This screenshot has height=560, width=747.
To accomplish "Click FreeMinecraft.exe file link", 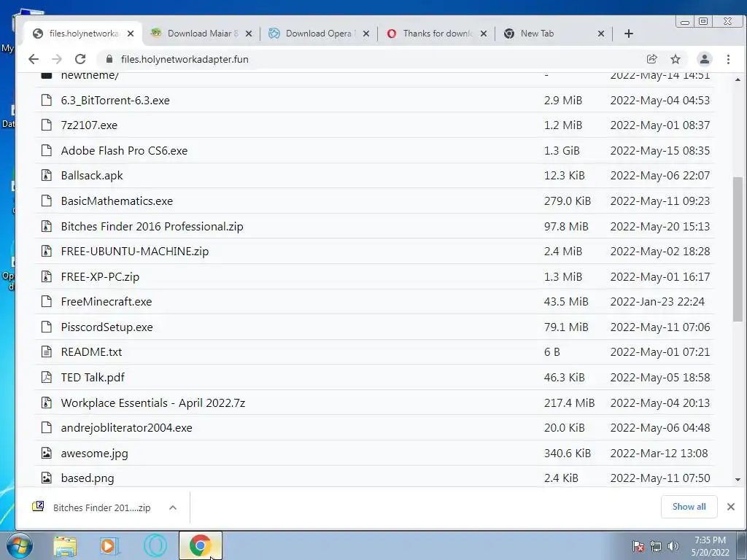I will pyautogui.click(x=107, y=302).
